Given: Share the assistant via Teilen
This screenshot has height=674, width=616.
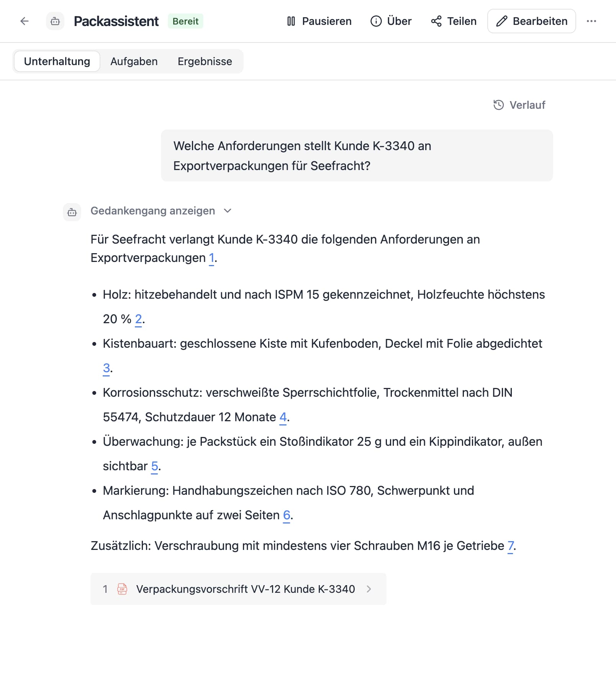Looking at the screenshot, I should [x=454, y=21].
